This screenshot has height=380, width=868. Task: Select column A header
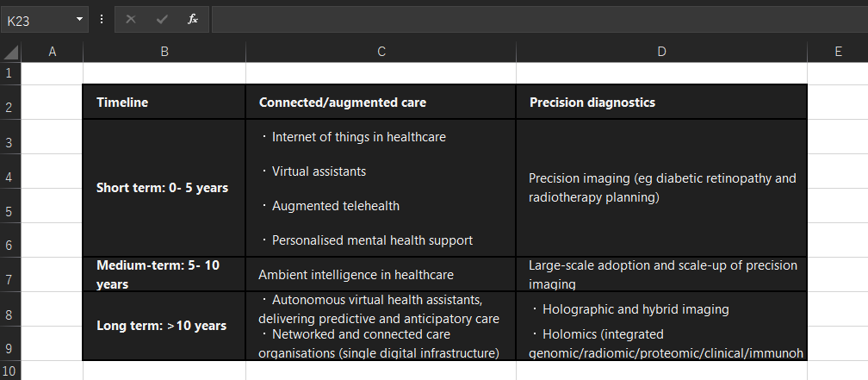coord(52,52)
